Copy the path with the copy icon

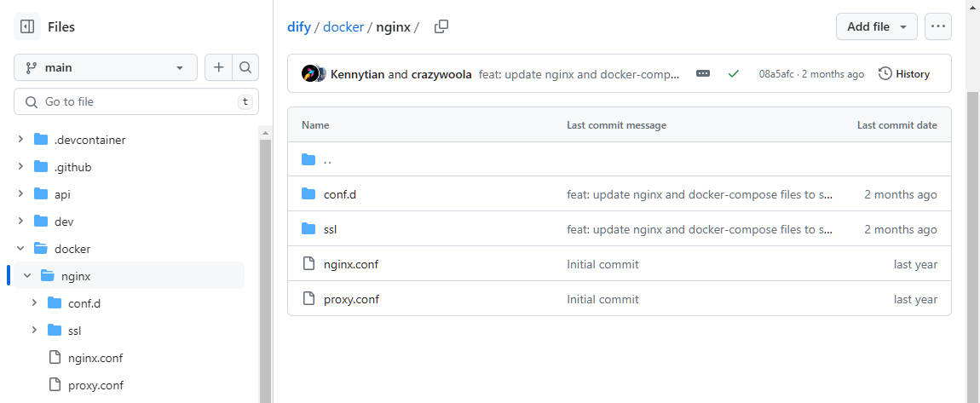(x=441, y=26)
